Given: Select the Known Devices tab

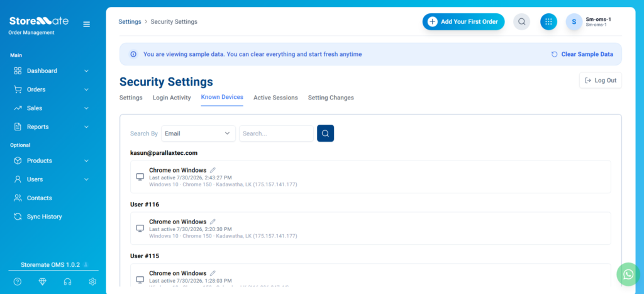Looking at the screenshot, I should [222, 98].
